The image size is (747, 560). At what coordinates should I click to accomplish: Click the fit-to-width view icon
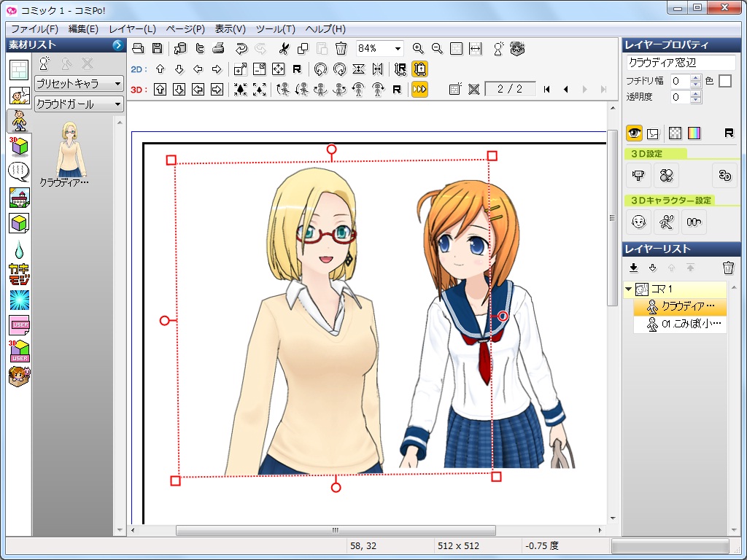[476, 48]
